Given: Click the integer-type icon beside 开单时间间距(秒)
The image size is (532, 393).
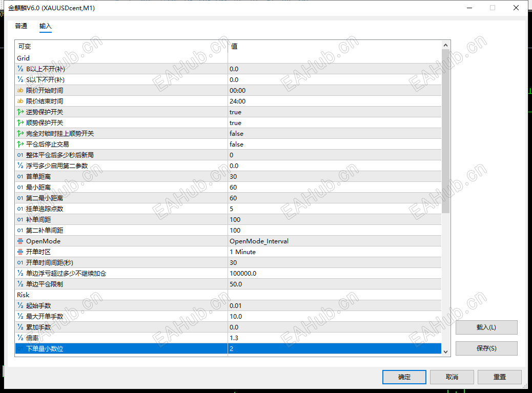Looking at the screenshot, I should [x=21, y=263].
